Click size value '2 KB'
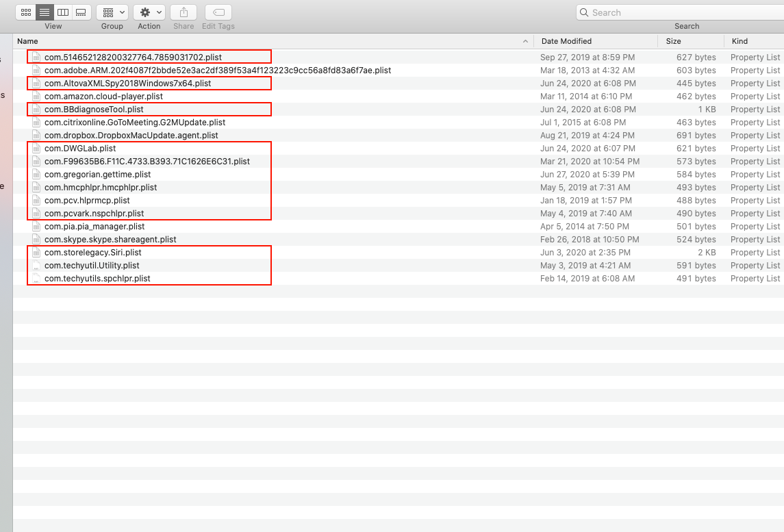Image resolution: width=784 pixels, height=532 pixels. [x=707, y=252]
